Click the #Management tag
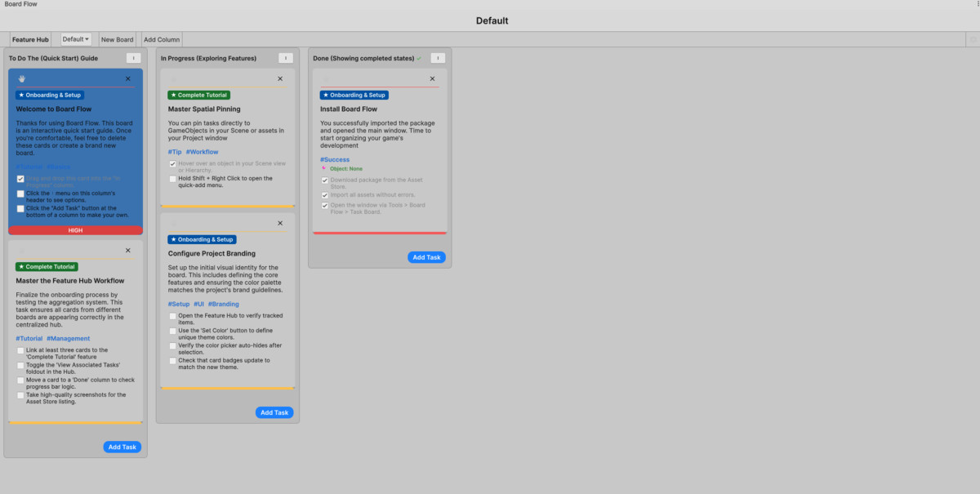This screenshot has width=980, height=494. (x=68, y=338)
